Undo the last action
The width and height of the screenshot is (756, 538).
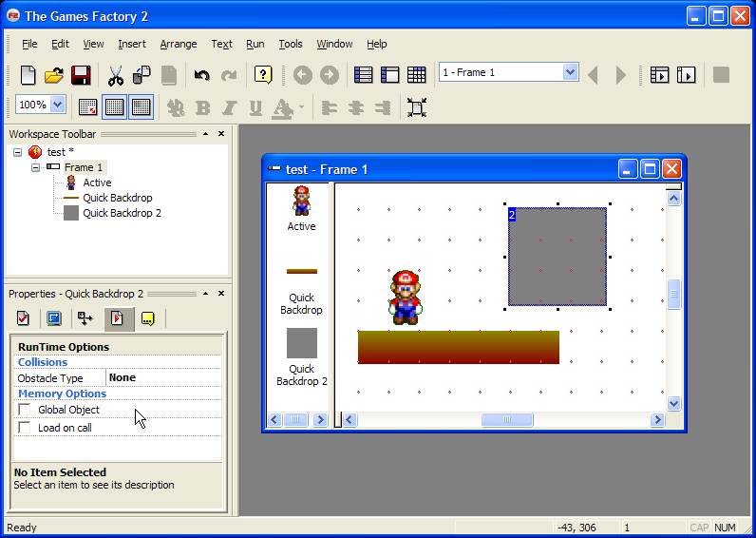(202, 75)
